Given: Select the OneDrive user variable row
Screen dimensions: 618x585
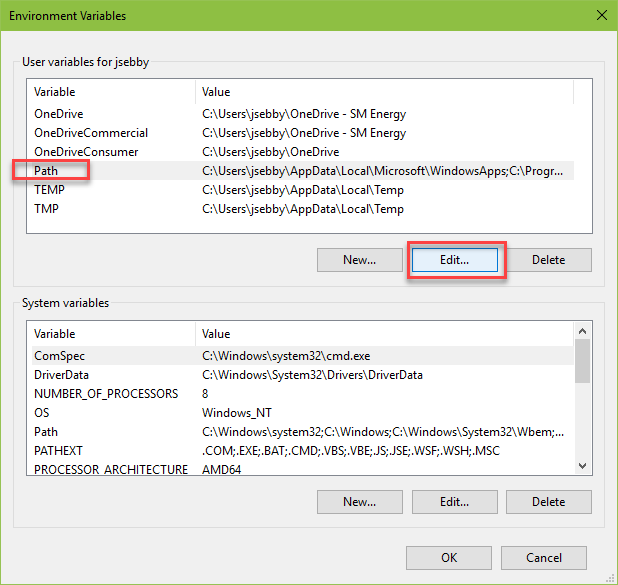Looking at the screenshot, I should (x=303, y=114).
